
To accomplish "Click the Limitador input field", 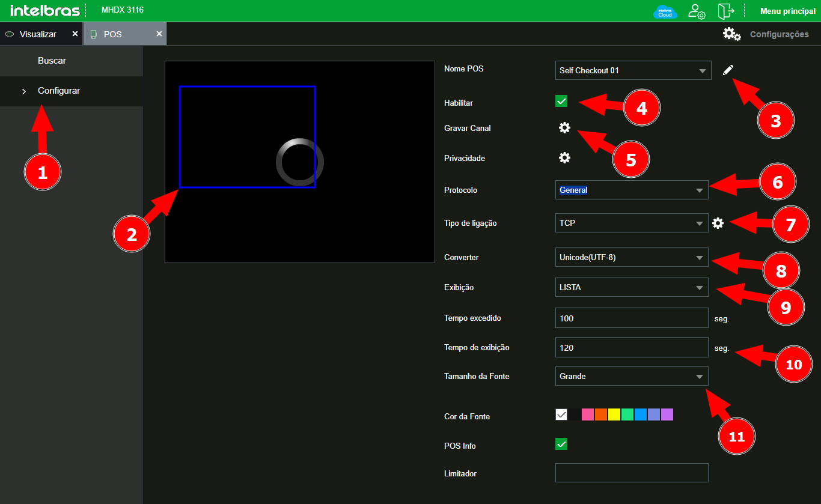I will [x=632, y=473].
